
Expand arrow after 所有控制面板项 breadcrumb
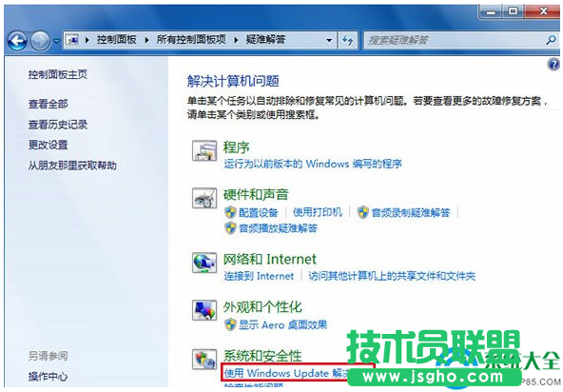(236, 40)
